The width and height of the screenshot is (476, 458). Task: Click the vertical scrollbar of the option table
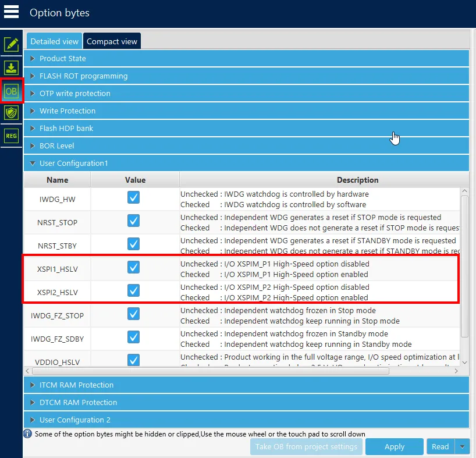[464, 266]
